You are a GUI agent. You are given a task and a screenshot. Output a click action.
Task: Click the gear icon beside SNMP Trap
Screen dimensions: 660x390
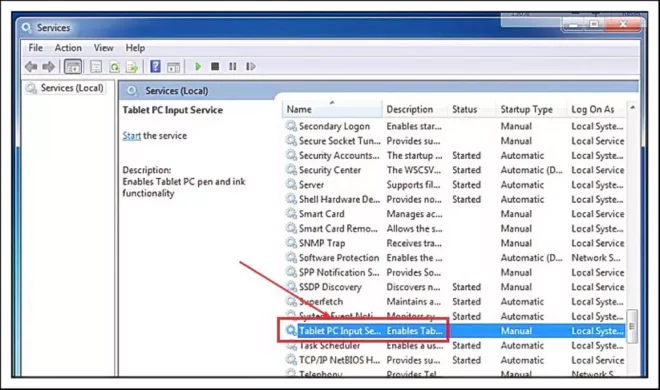[291, 243]
